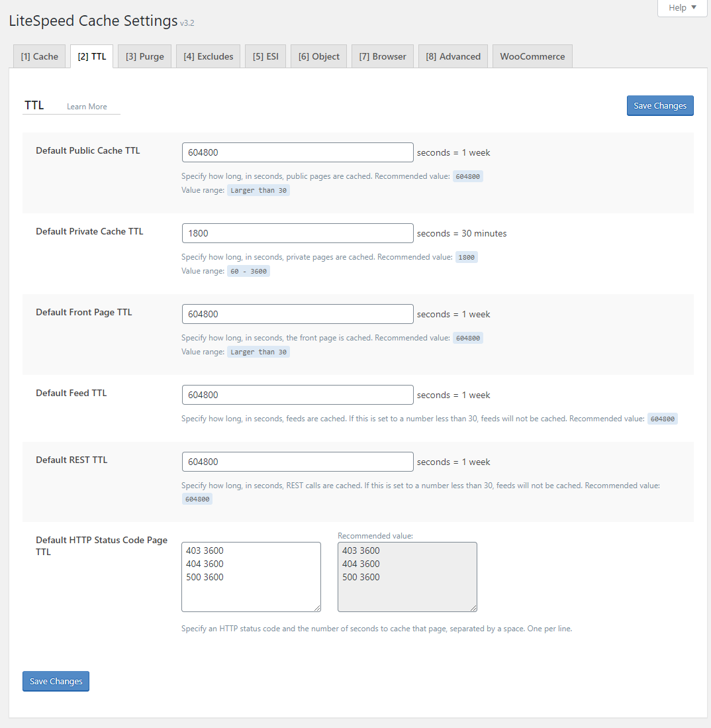The width and height of the screenshot is (711, 728).
Task: Select the currently active [2] TTL tab
Action: (91, 56)
